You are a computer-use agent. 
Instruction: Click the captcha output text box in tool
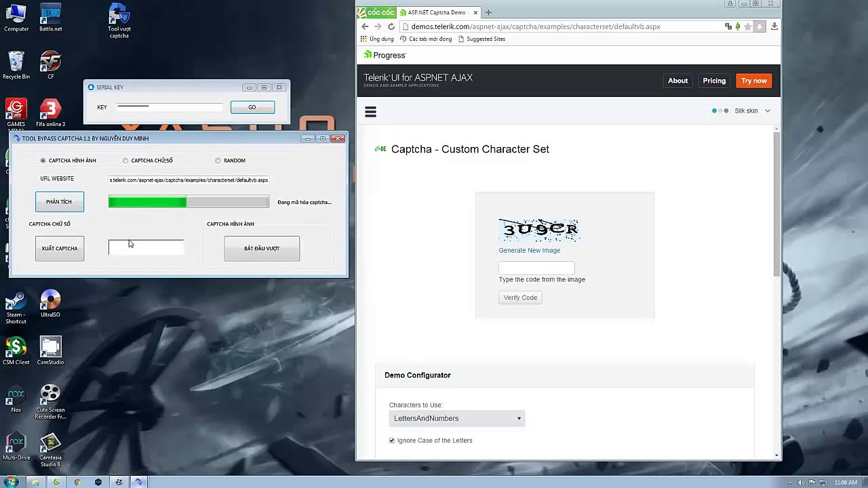[146, 247]
